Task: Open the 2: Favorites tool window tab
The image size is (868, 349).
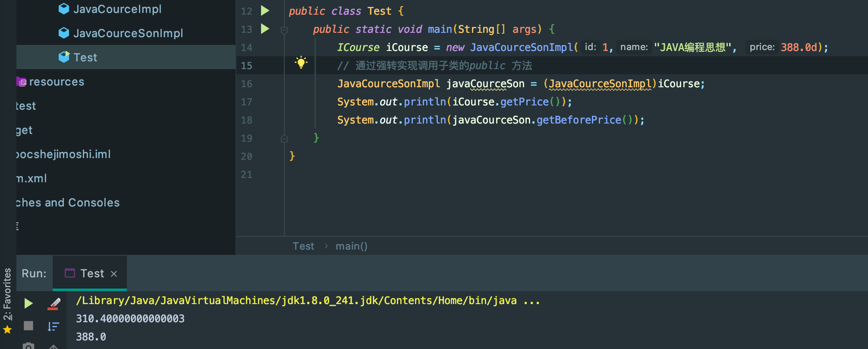Action: 7,294
